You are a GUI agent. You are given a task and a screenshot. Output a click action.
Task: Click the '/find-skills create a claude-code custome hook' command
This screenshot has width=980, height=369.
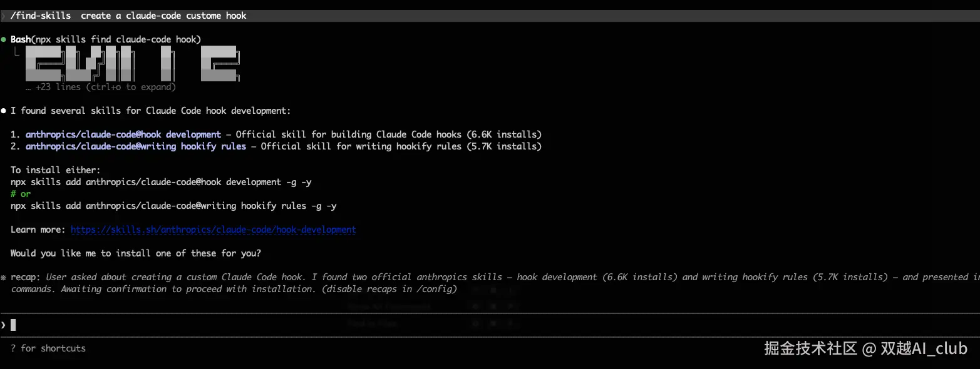click(x=128, y=16)
